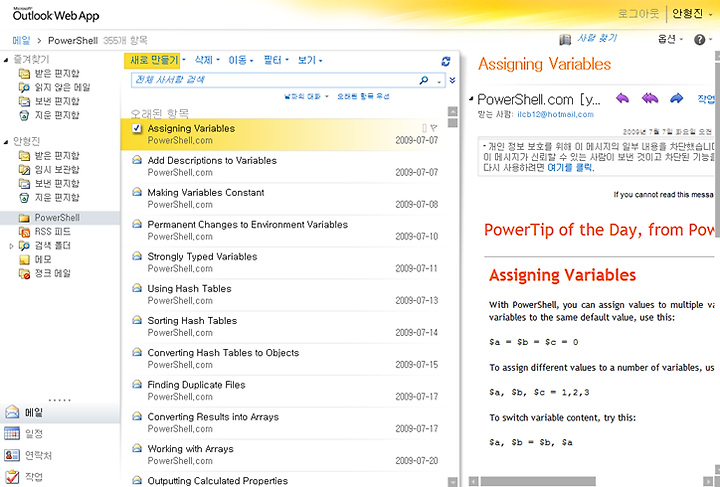Expand the 검색 폴더 node

[x=11, y=246]
